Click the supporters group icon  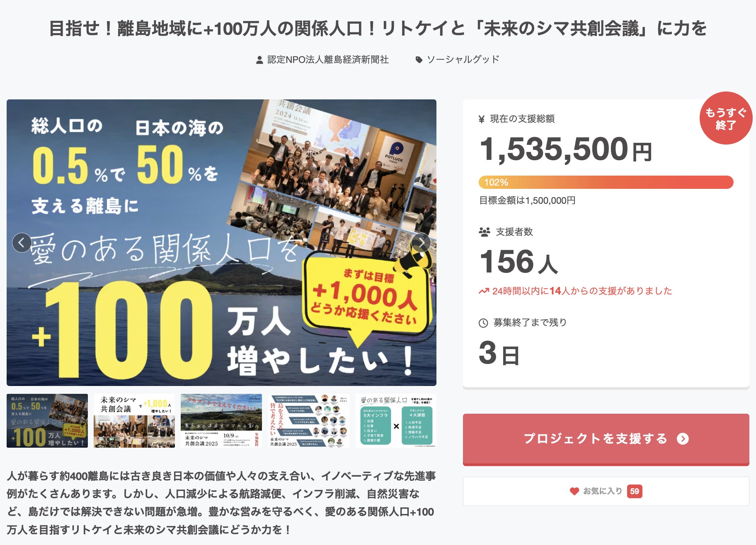pyautogui.click(x=484, y=232)
